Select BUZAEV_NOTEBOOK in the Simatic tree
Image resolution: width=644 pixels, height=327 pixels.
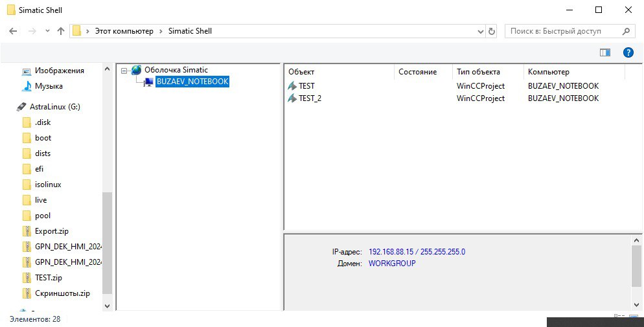[x=192, y=82]
